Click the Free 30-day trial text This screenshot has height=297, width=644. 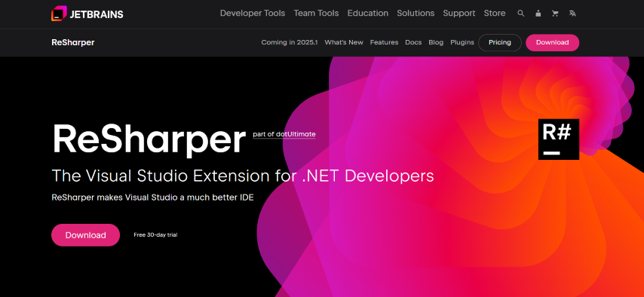(155, 235)
